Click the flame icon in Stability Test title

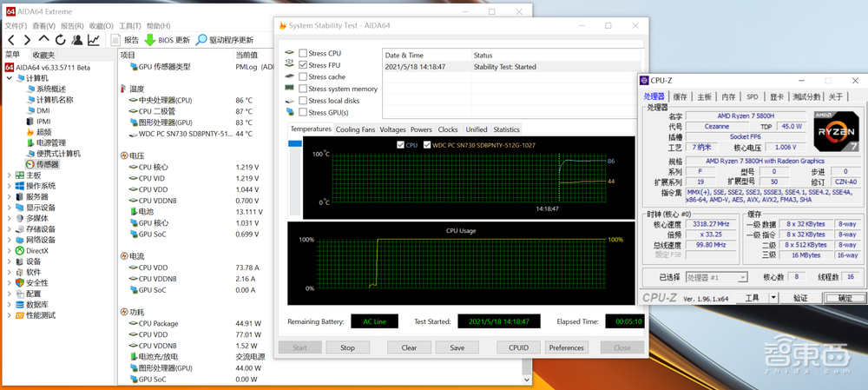283,25
